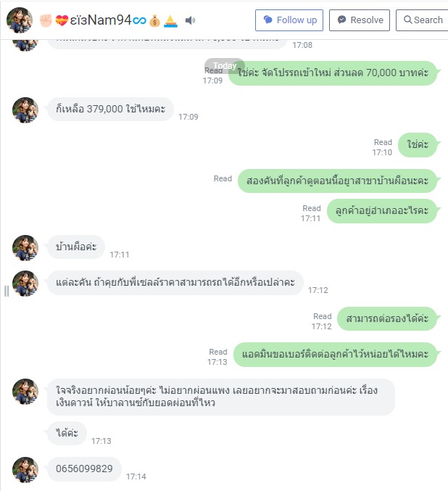Click the checkmark bubble icon in Resolve
The image size is (448, 491).
341,20
